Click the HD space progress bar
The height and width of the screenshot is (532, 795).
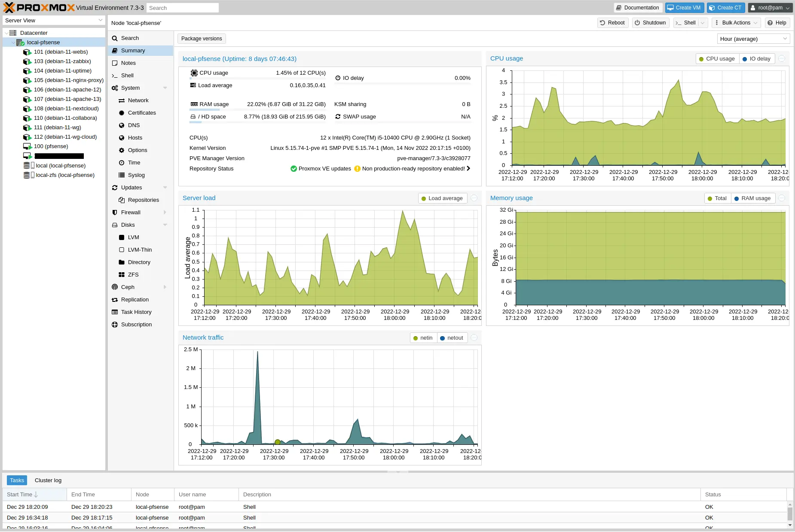(x=257, y=122)
